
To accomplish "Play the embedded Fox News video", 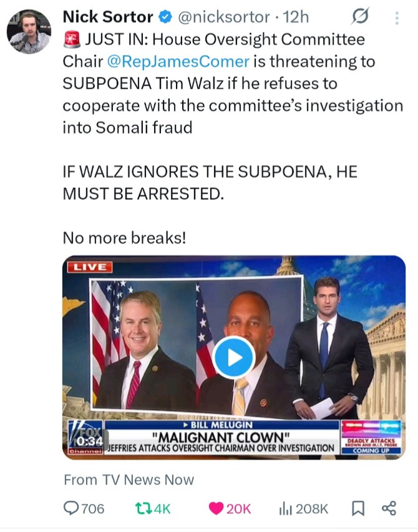I will [233, 358].
